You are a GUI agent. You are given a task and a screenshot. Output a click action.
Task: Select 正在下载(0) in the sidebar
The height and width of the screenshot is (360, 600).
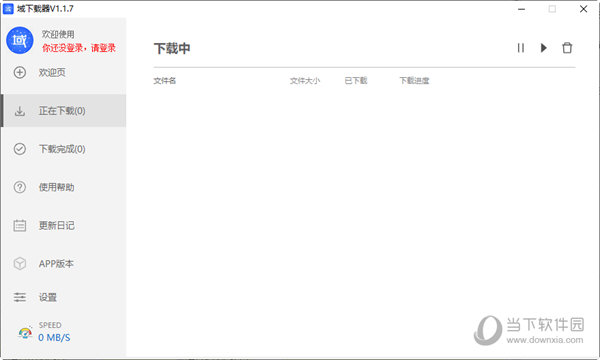[64, 111]
